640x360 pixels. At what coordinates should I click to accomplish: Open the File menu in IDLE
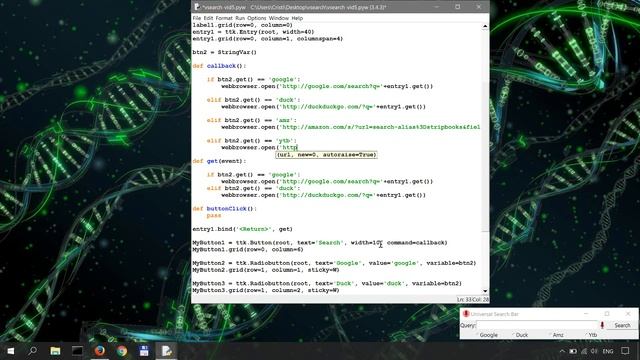coord(196,18)
